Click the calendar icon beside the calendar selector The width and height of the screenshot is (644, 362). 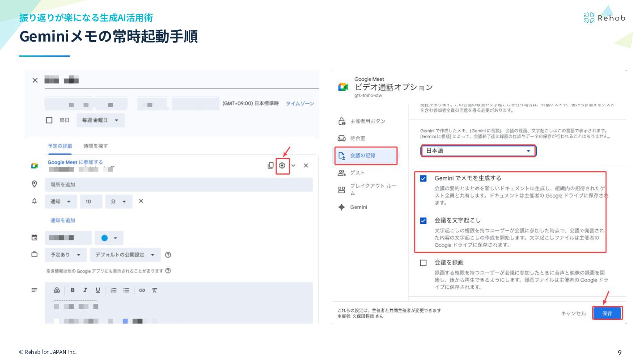[x=34, y=238]
